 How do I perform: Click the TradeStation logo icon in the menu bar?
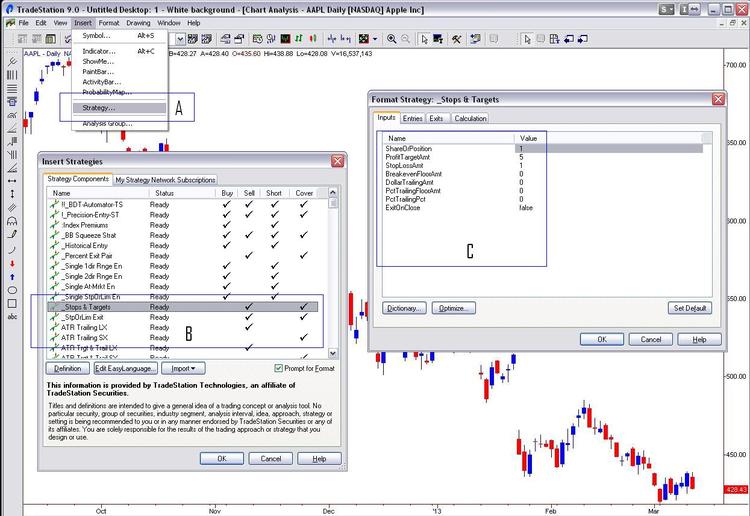(10, 23)
